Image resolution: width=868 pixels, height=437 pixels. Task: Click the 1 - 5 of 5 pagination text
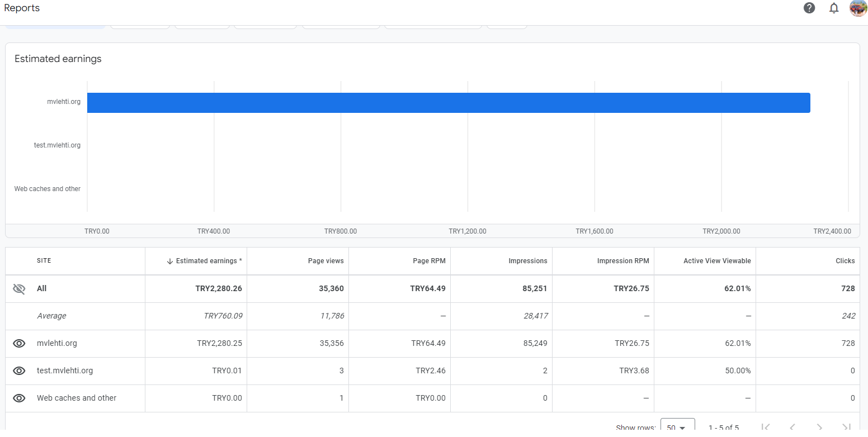pyautogui.click(x=723, y=428)
